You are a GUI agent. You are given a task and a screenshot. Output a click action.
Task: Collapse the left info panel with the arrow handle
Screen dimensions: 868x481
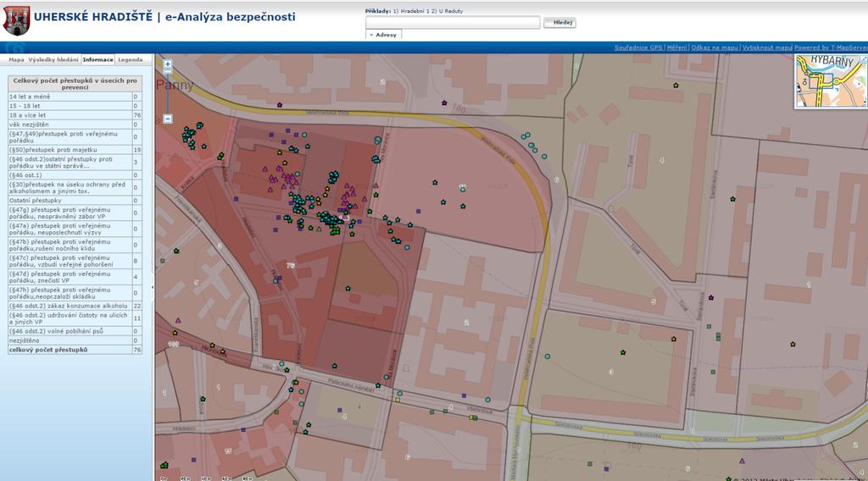153,287
